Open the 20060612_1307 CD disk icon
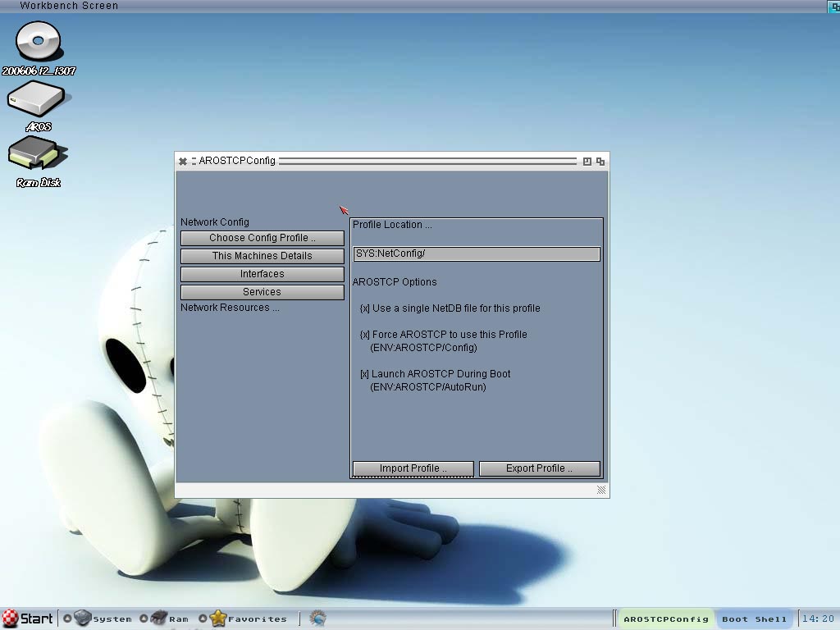 coord(38,41)
